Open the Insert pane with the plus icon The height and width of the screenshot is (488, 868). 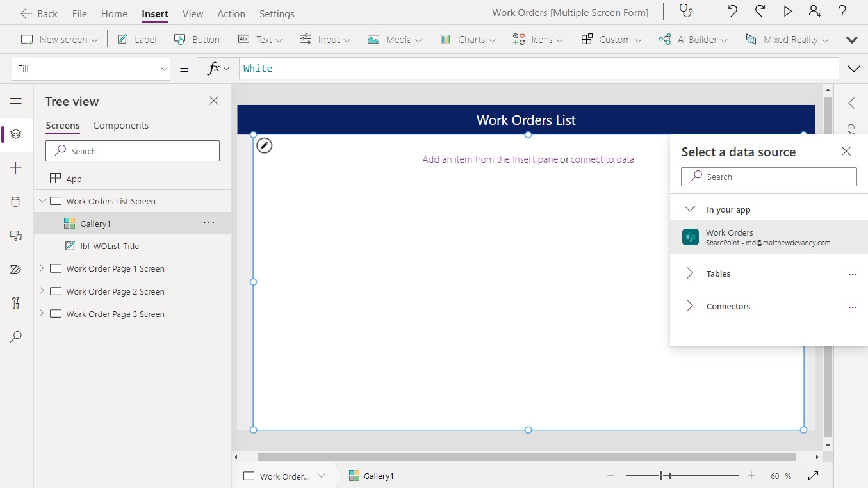(x=16, y=168)
